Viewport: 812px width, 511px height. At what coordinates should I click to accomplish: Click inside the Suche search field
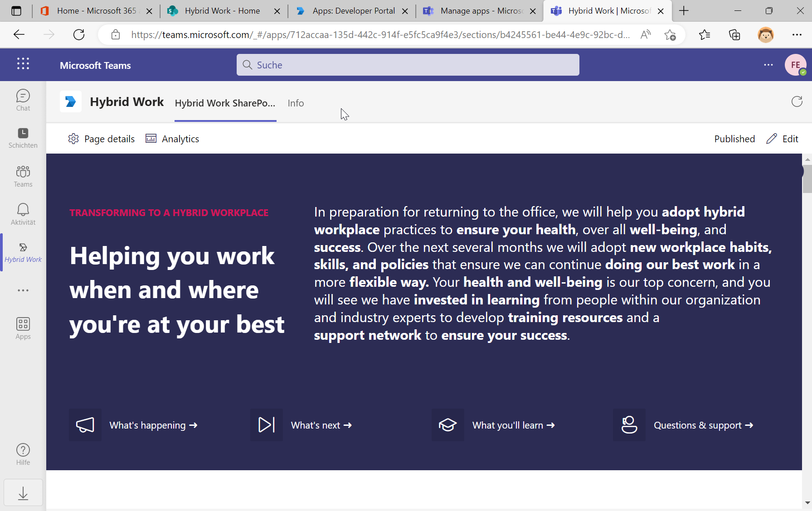tap(407, 65)
